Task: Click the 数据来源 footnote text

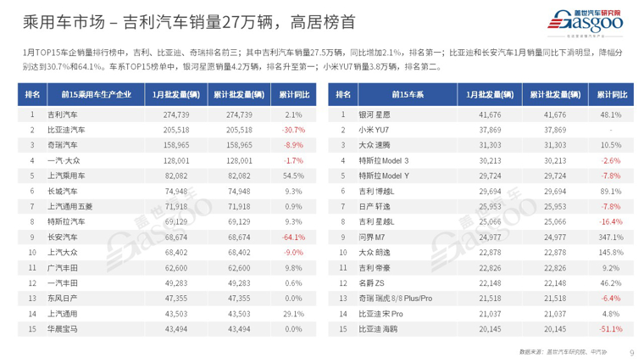Action: pos(563,352)
